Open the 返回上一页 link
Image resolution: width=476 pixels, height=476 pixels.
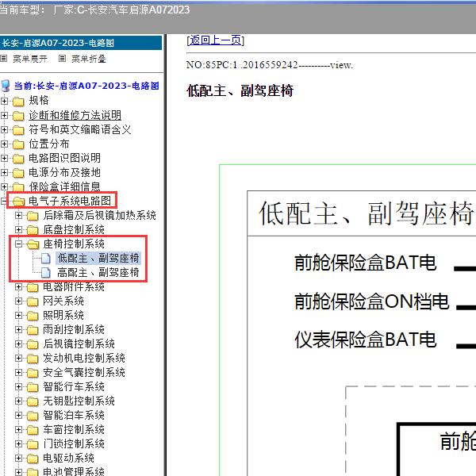tap(215, 40)
